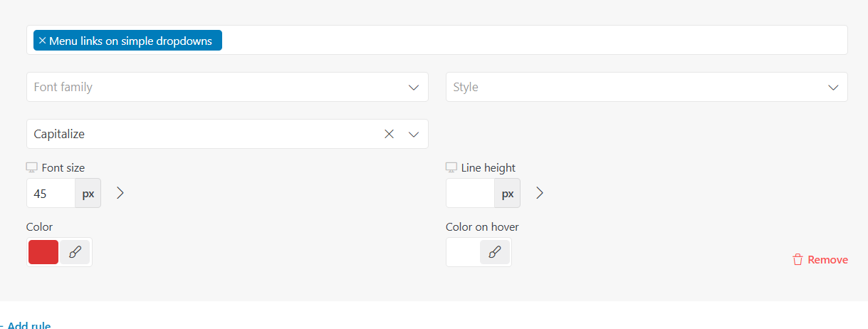Click the Add rule link
This screenshot has width=868, height=329.
[x=28, y=325]
